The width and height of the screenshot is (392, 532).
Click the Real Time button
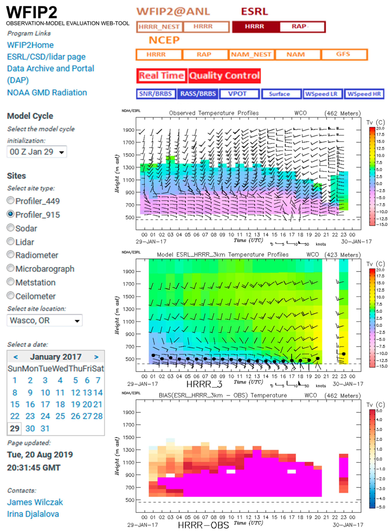(162, 76)
